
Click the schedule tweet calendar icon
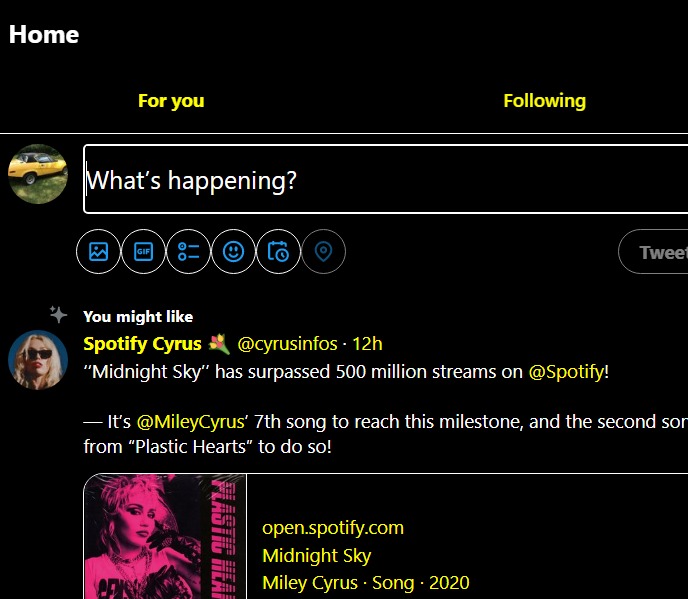point(279,251)
